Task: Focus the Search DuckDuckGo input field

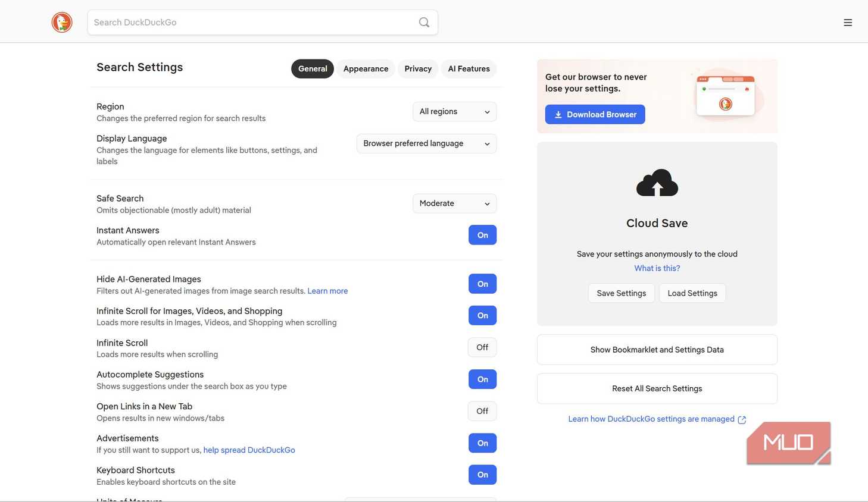Action: (263, 23)
